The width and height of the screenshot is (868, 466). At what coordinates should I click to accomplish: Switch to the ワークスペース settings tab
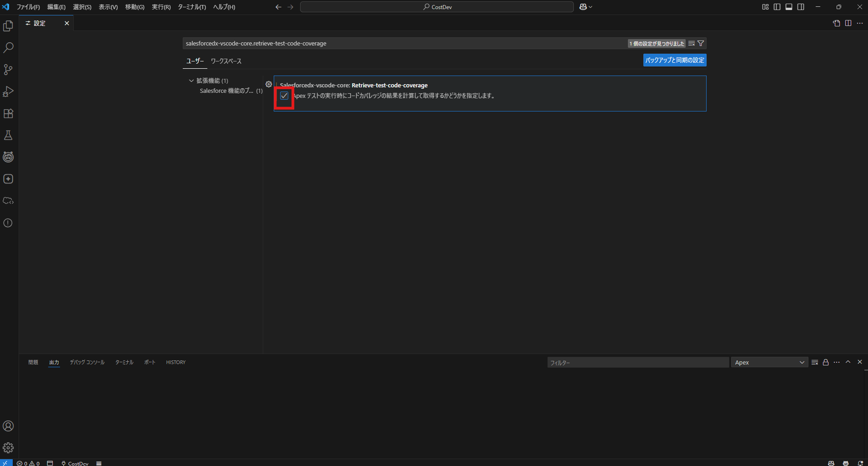point(226,61)
